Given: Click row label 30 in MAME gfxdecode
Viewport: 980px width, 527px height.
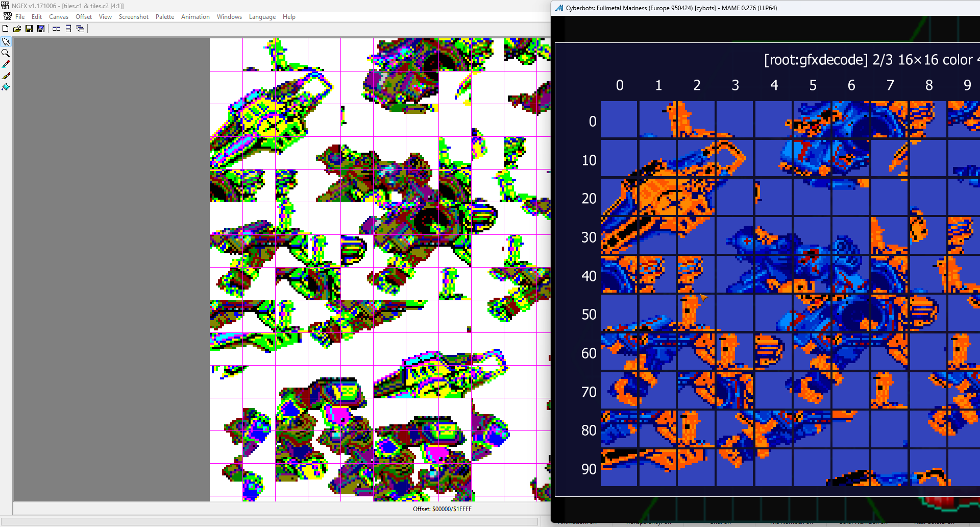Looking at the screenshot, I should [x=589, y=237].
